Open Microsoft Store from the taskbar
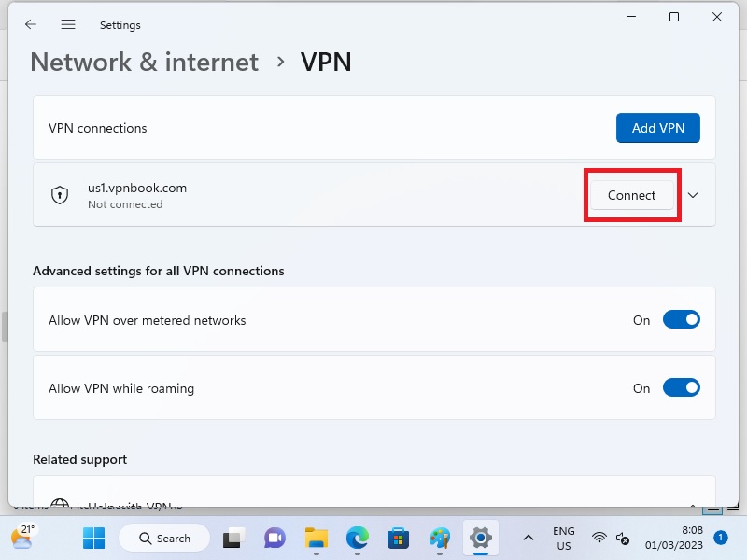This screenshot has width=747, height=560. (x=399, y=539)
